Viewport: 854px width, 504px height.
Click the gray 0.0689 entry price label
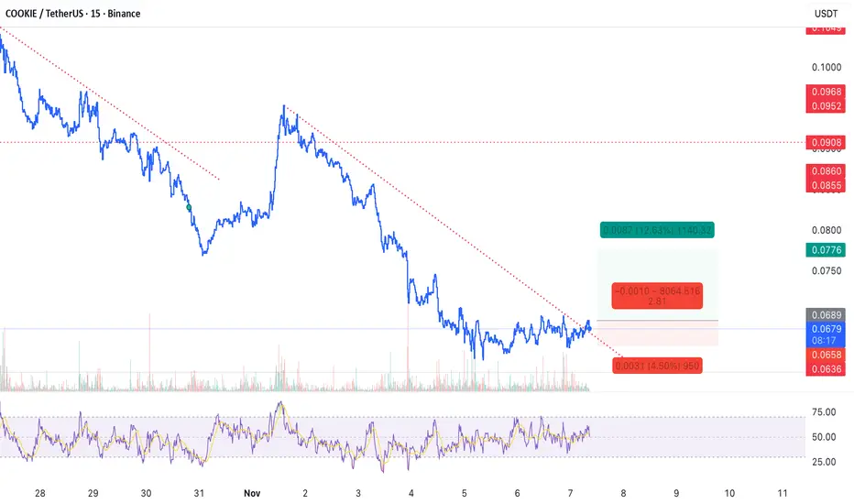point(826,315)
